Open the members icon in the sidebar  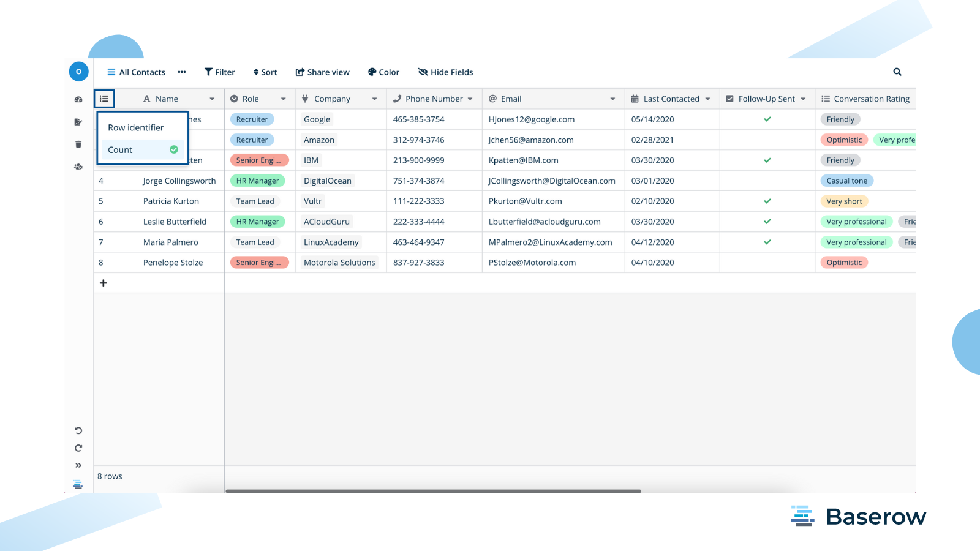pos(78,167)
